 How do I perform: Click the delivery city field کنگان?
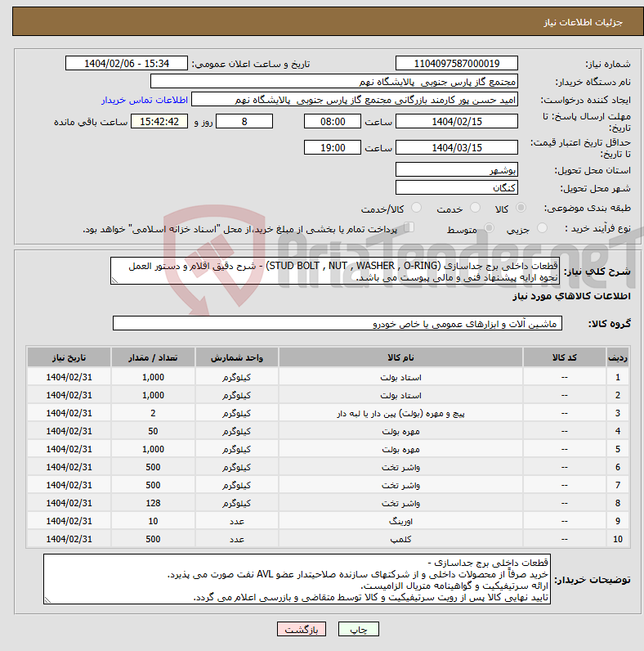click(457, 187)
